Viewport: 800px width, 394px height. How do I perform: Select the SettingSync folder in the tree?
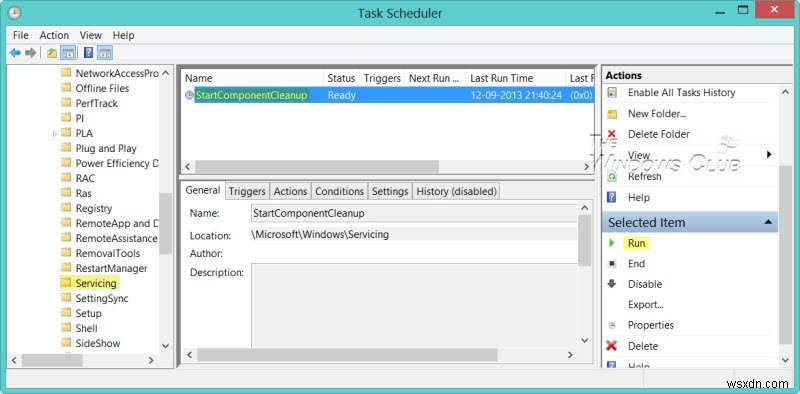102,298
